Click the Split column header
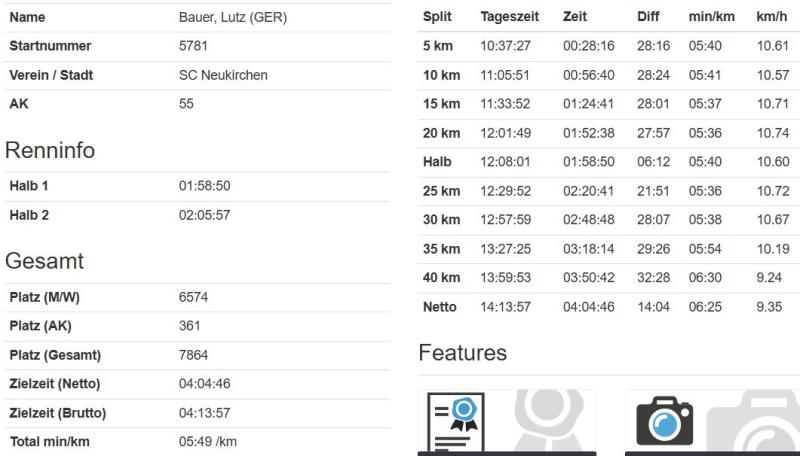 click(x=437, y=17)
